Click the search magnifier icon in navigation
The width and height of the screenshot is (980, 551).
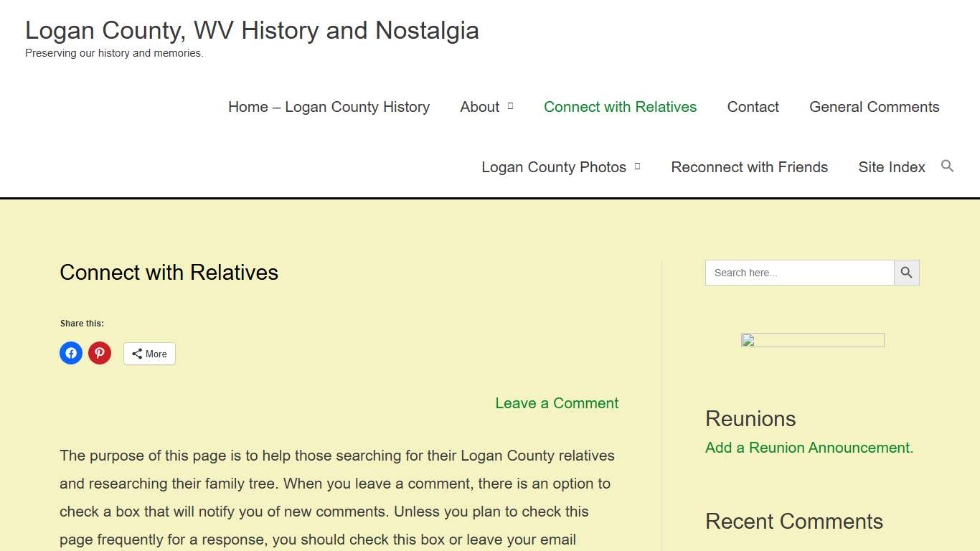(x=947, y=166)
